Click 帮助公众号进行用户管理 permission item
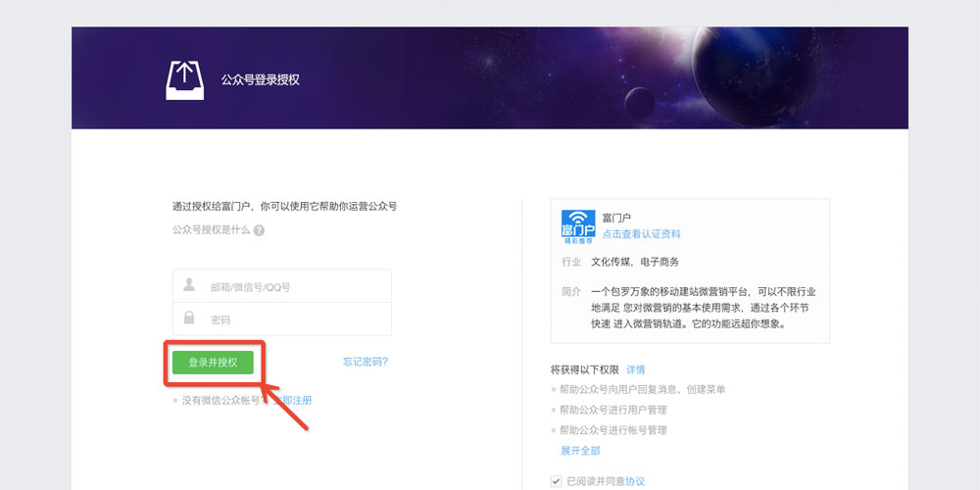980x490 pixels. pyautogui.click(x=613, y=410)
